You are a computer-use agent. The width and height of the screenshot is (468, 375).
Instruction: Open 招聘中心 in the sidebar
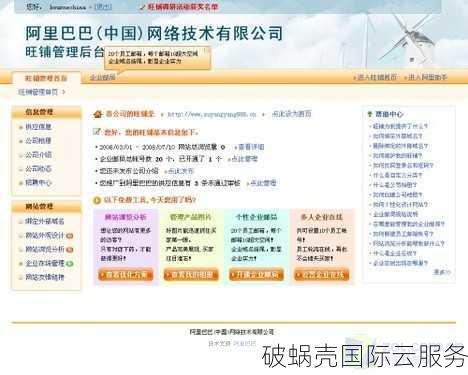pyautogui.click(x=38, y=183)
